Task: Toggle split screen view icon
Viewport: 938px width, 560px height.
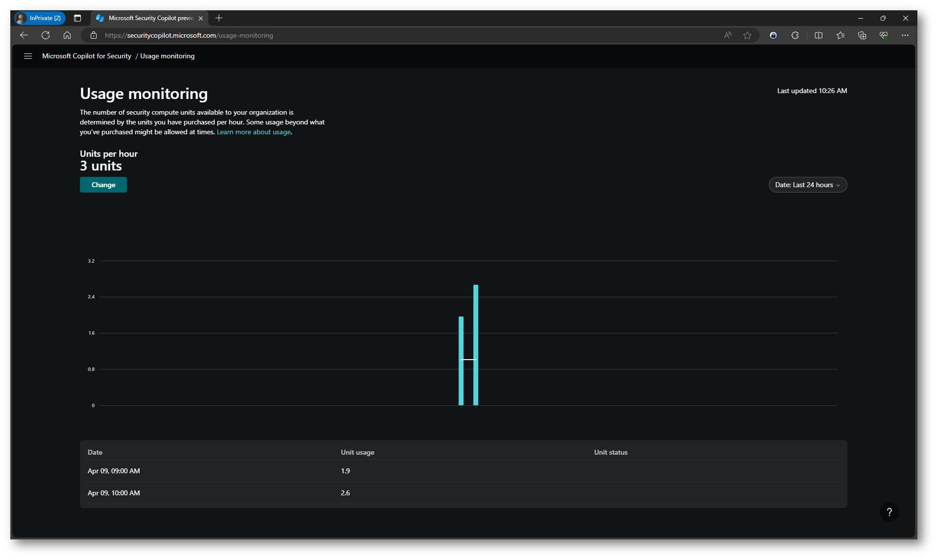Action: [x=818, y=35]
